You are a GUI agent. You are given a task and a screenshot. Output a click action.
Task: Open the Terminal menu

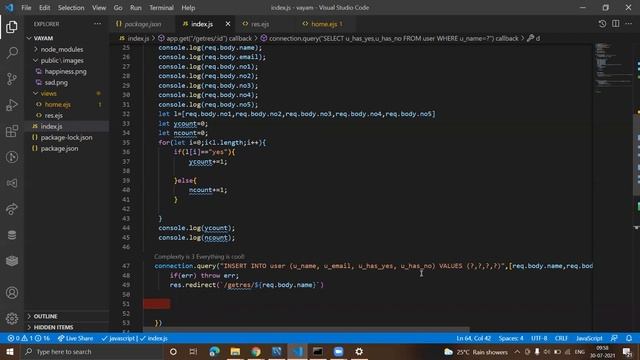tap(161, 8)
